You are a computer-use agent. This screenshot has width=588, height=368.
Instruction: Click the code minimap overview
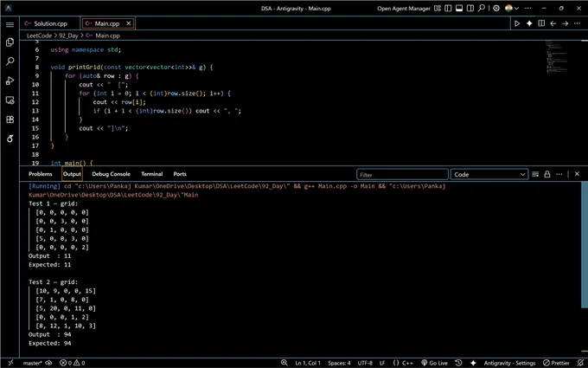556,56
